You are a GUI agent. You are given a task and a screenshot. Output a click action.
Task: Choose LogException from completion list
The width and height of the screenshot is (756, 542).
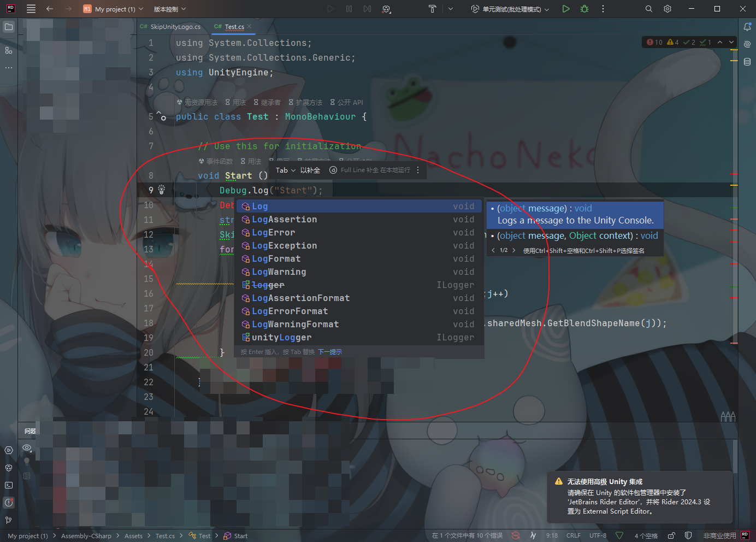[x=359, y=245]
